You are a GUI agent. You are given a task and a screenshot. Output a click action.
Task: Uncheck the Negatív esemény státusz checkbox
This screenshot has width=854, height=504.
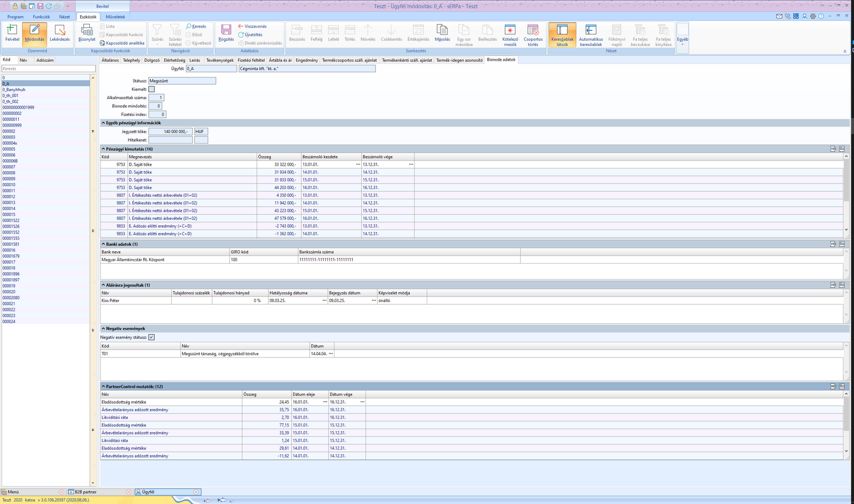click(x=152, y=337)
